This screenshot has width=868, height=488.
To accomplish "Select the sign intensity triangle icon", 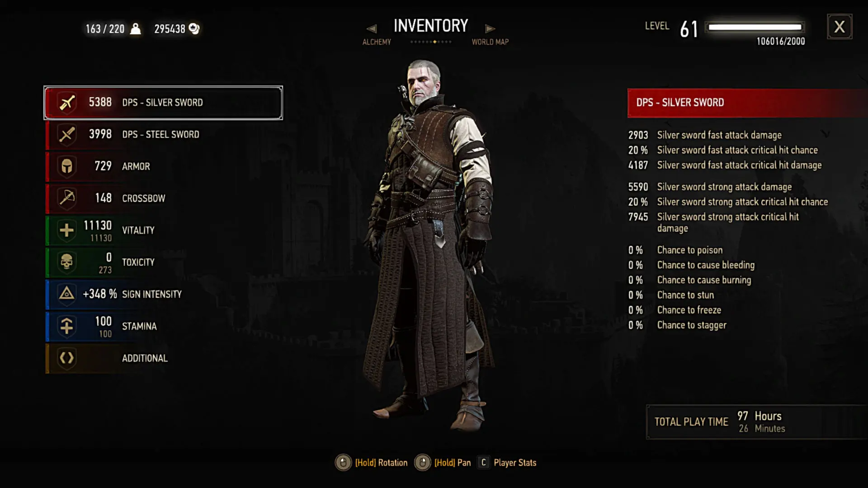I will click(x=67, y=294).
